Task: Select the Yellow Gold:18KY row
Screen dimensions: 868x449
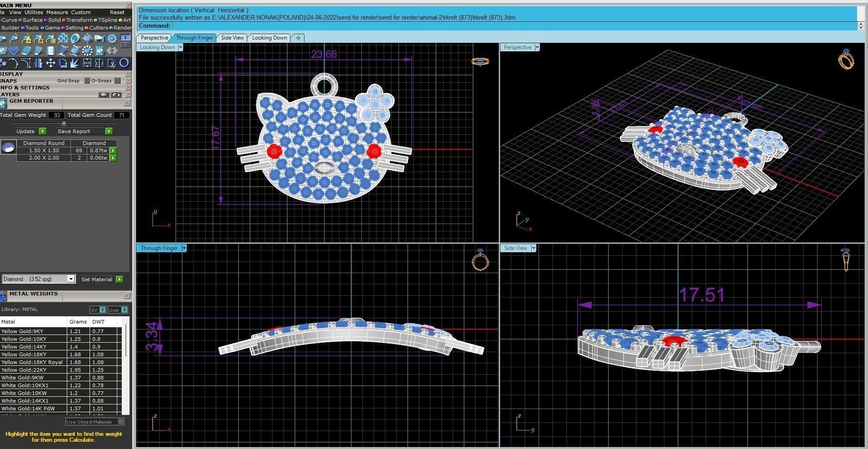Action: (61, 354)
